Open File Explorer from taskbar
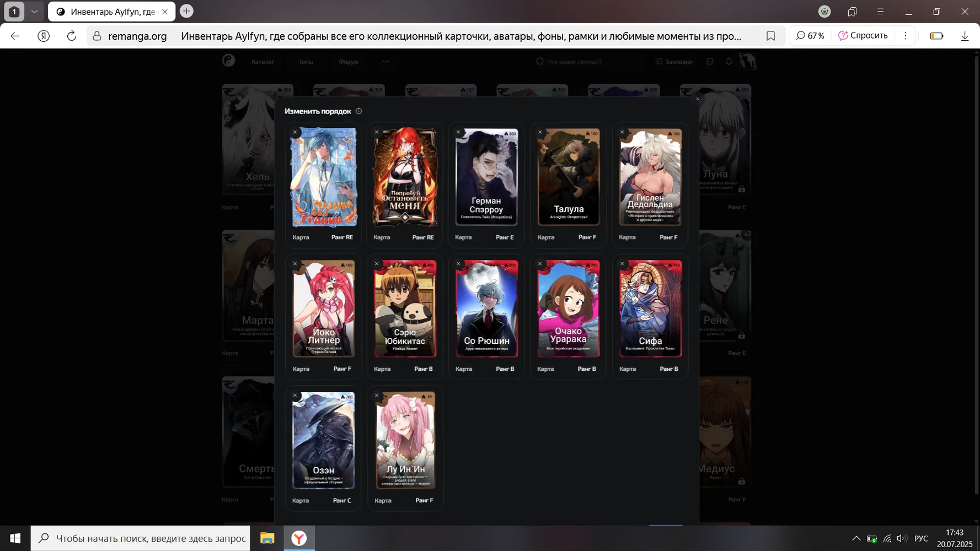The image size is (980, 551). (267, 538)
